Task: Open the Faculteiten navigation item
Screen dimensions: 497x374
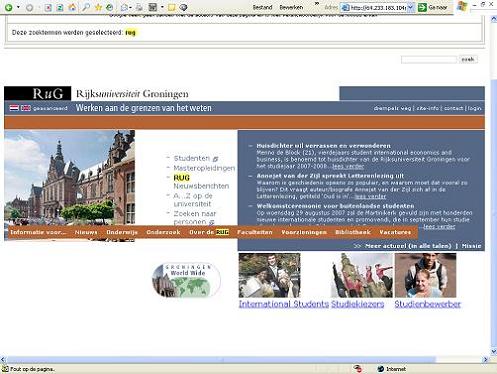Action: [x=255, y=232]
